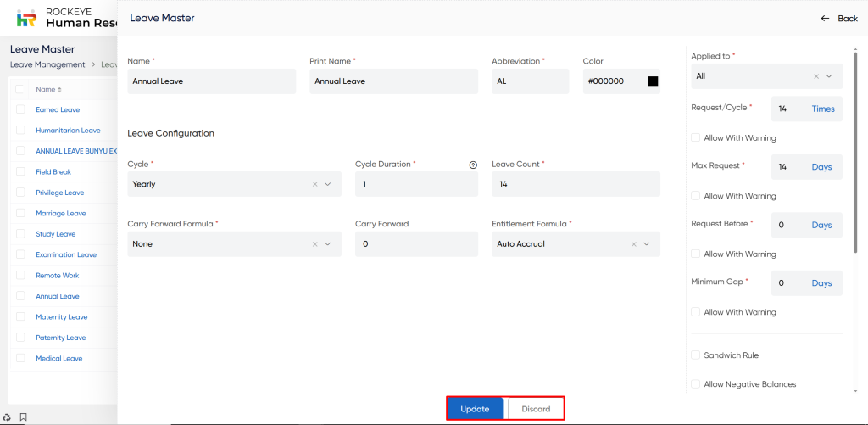Enable Allow With Warning under Request/Cycle
Screen dimensions: 868x425
click(x=696, y=137)
